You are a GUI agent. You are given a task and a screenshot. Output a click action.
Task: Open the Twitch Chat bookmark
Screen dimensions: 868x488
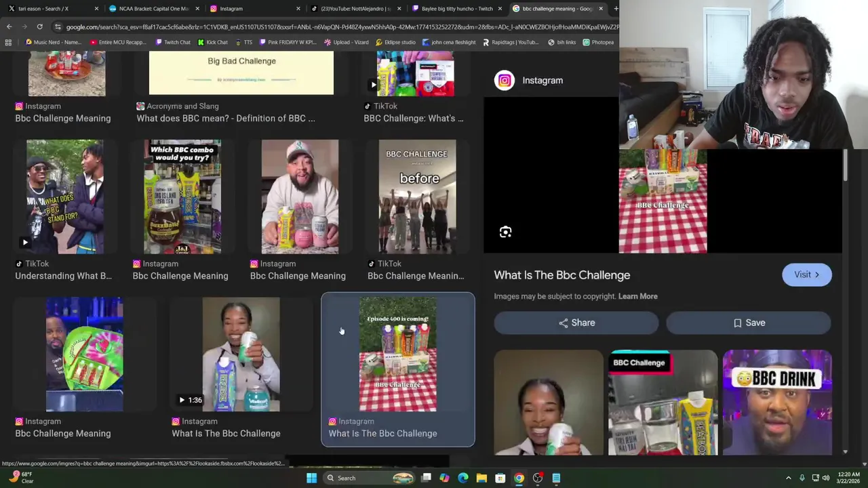172,42
